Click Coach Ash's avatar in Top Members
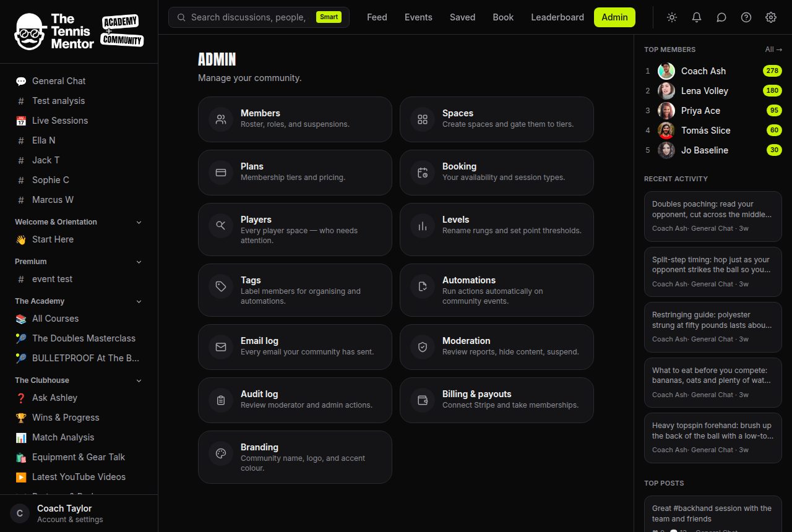The image size is (792, 532). coord(666,71)
